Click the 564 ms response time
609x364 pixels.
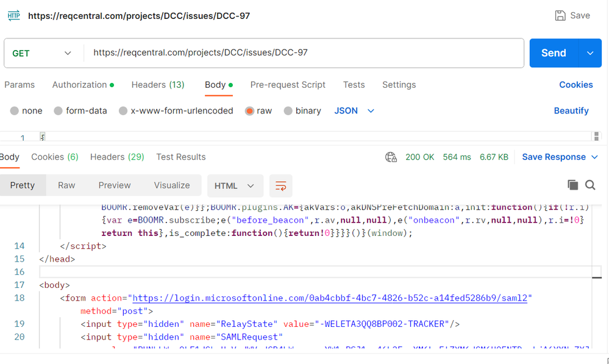coord(457,157)
